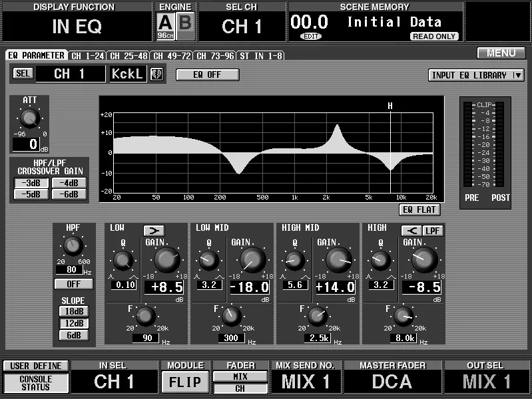Screen dimensions: 532x399
Task: Click the LOW MID frequency knob
Action: (x=232, y=317)
